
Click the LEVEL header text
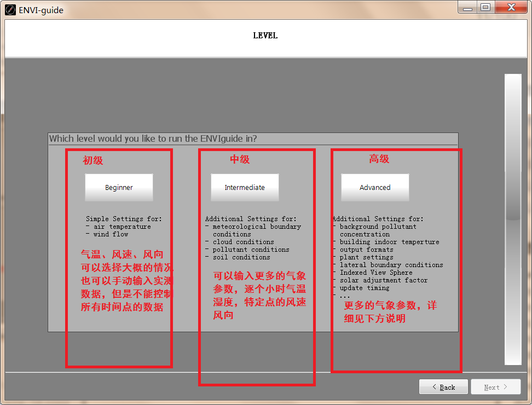coord(266,36)
